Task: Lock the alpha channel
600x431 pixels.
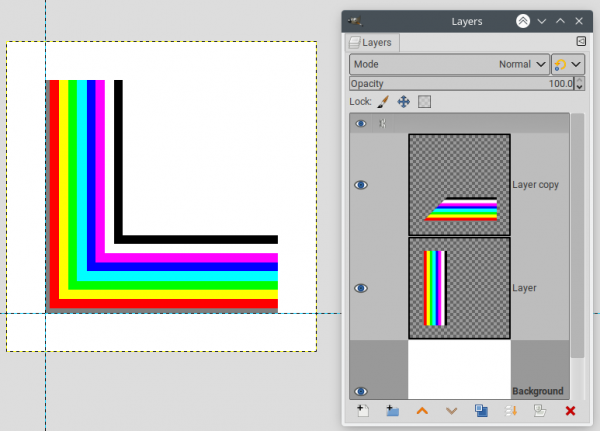Action: tap(424, 102)
